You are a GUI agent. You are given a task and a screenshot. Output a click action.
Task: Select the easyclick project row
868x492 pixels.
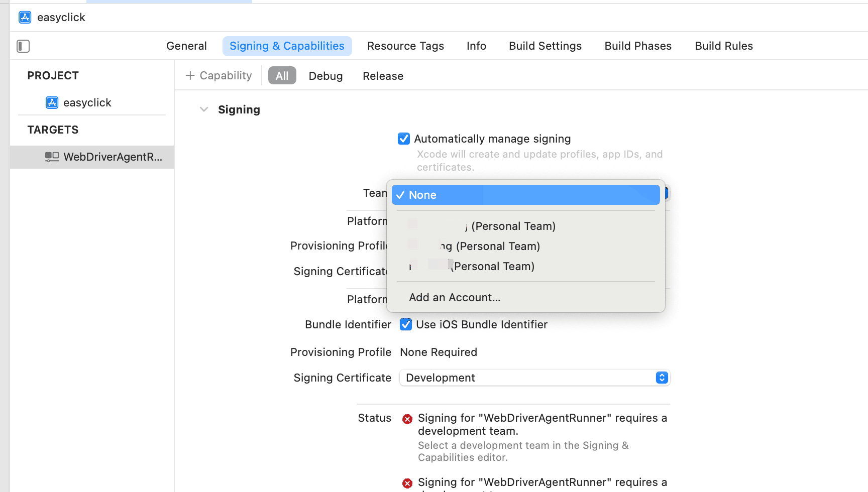point(92,103)
